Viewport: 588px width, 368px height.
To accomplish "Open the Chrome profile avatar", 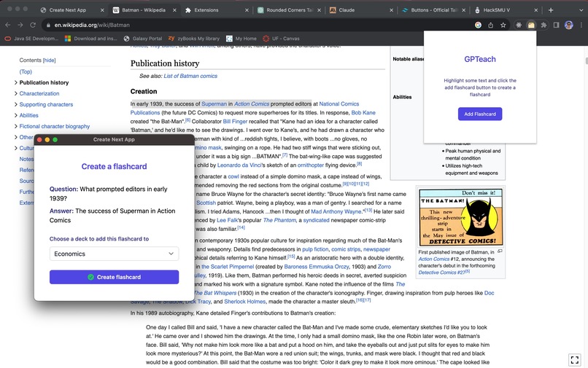I will (x=569, y=25).
